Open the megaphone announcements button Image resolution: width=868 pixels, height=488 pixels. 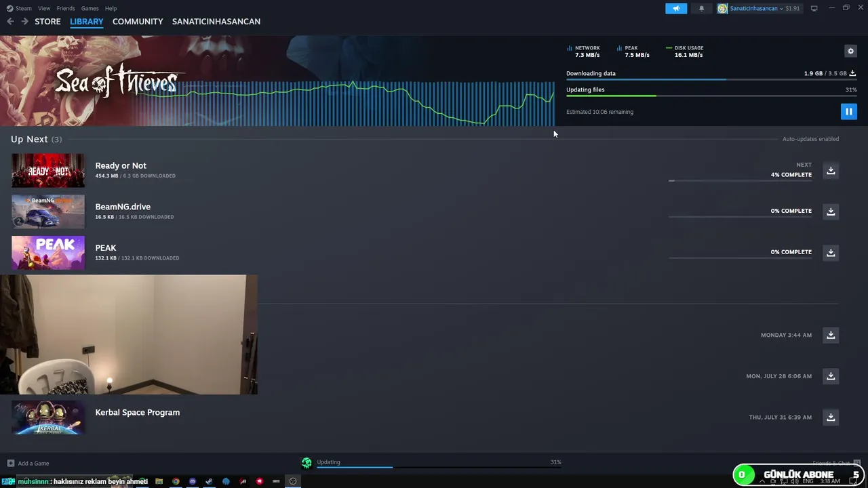pos(676,8)
